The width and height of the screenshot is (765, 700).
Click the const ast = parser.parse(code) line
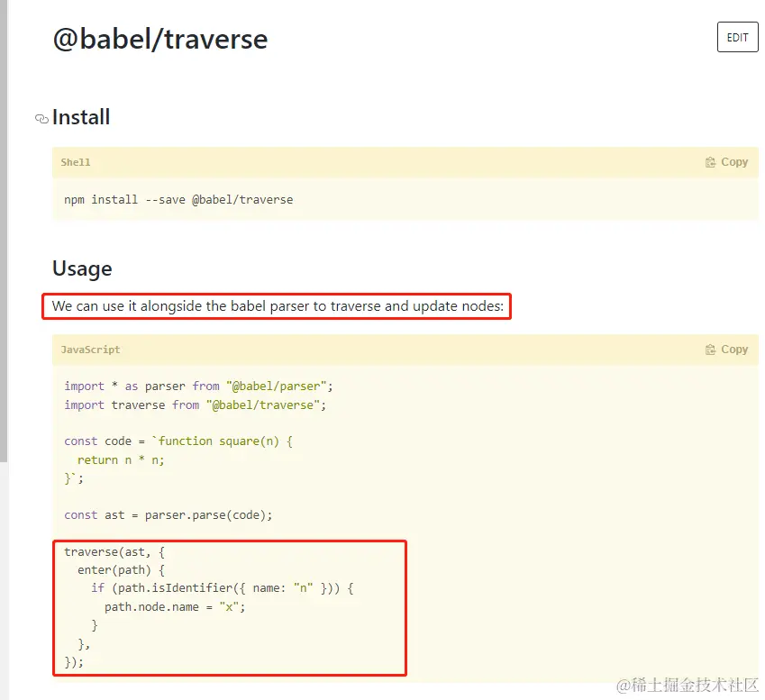tap(168, 515)
